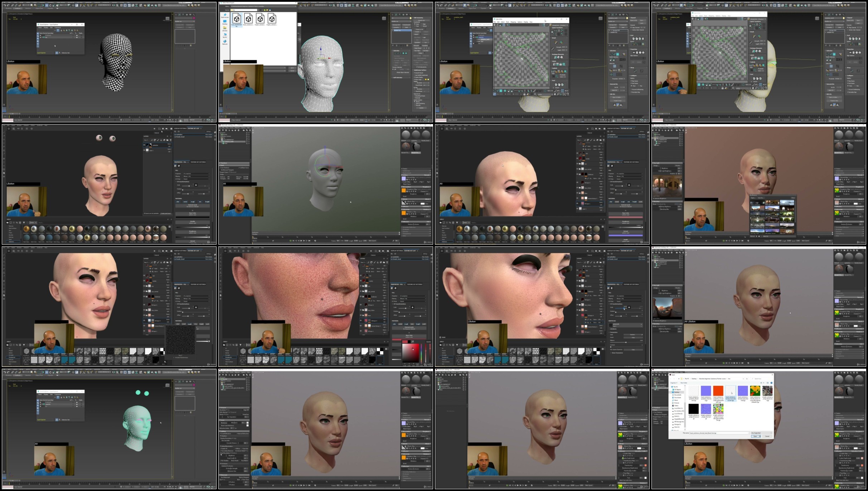Image resolution: width=868 pixels, height=491 pixels.
Task: Click New folder in the Open dialog
Action: coord(684,383)
